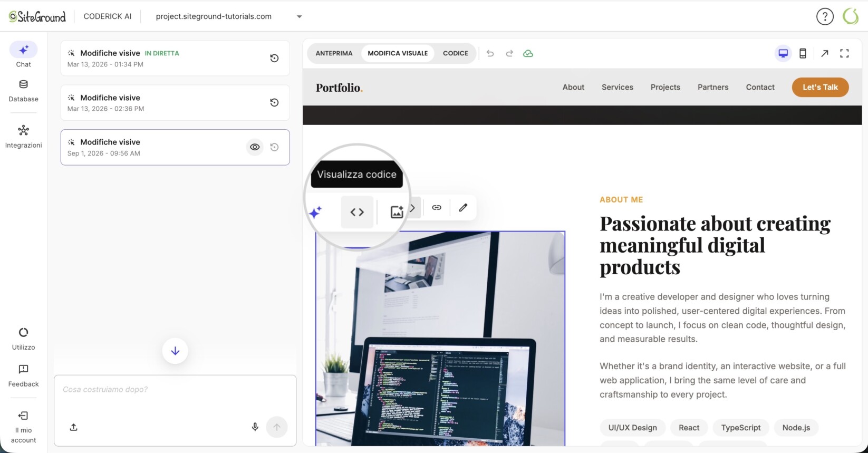Select the paragraph starting "Whether it's a brand identity"

tap(722, 380)
